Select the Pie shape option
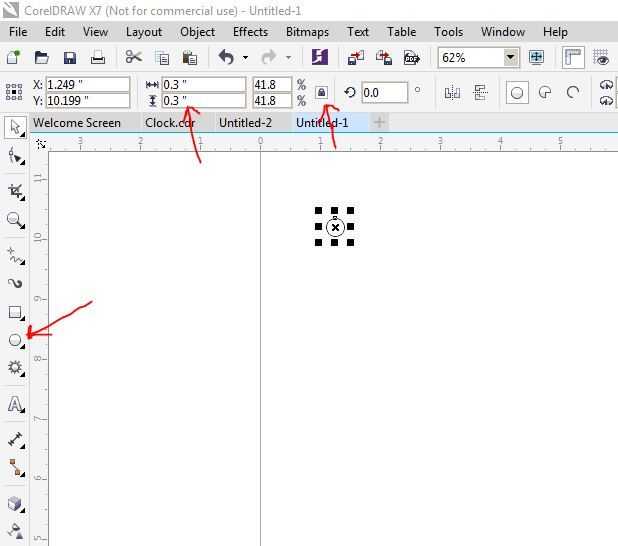The image size is (618, 546). [x=545, y=93]
